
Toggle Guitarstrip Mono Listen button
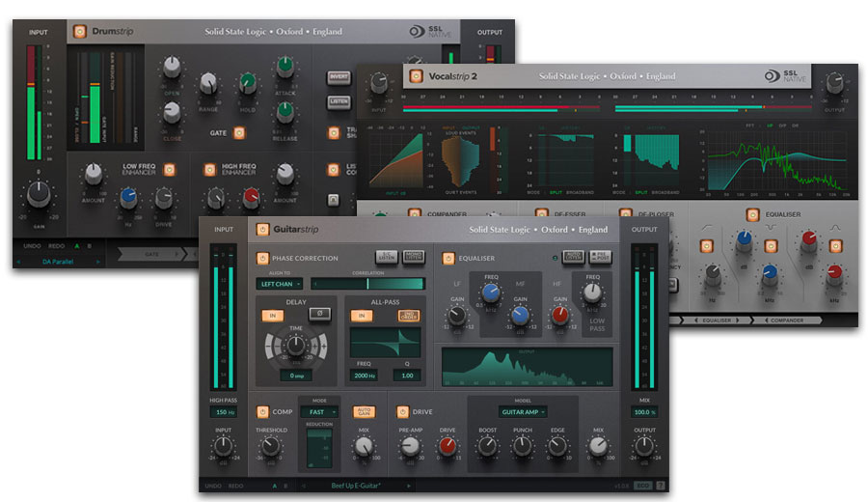[x=413, y=257]
